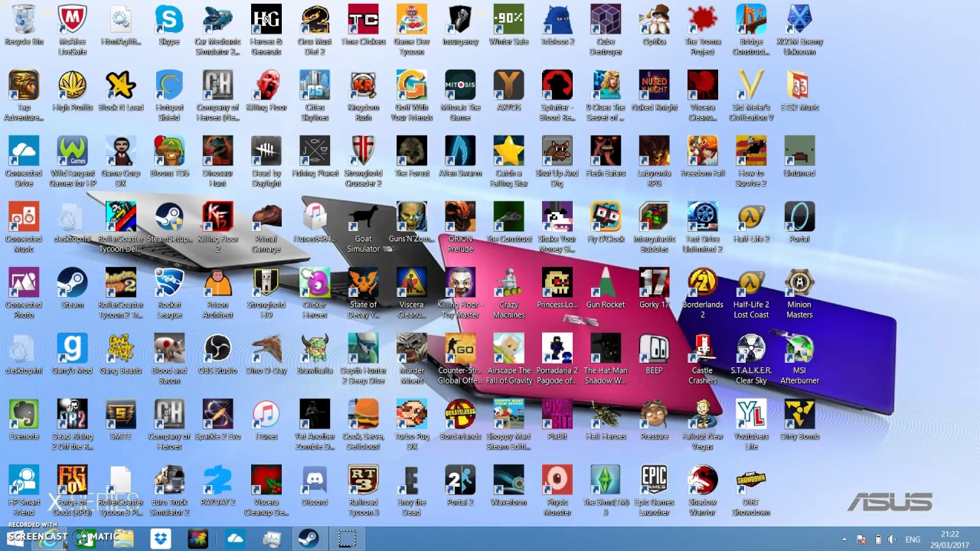The width and height of the screenshot is (980, 551).
Task: Open the Epic Games Launcher shortcut
Action: click(654, 491)
